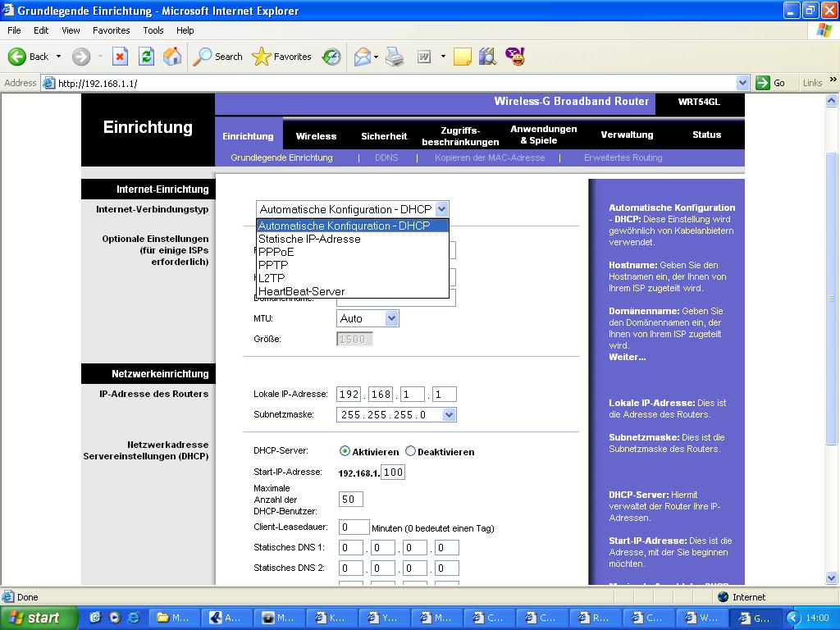
Task: Open the History clock icon
Action: tap(331, 57)
